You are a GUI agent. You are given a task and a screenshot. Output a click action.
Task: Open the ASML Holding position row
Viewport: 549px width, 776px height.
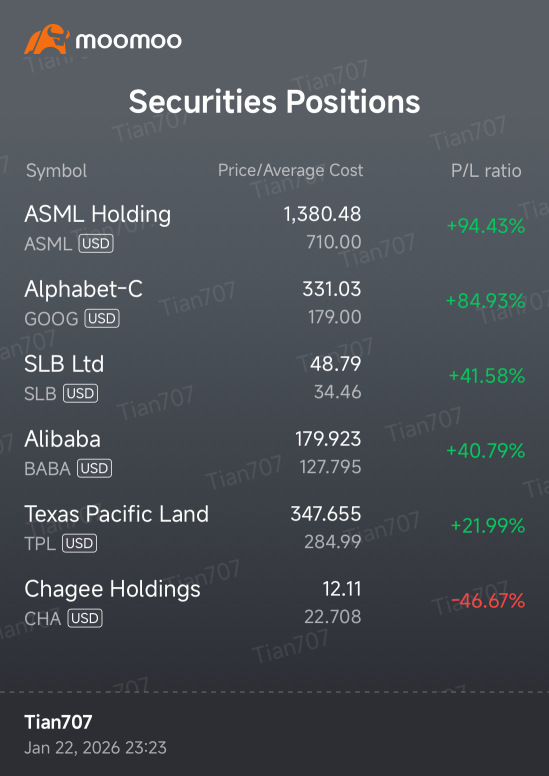[x=274, y=228]
